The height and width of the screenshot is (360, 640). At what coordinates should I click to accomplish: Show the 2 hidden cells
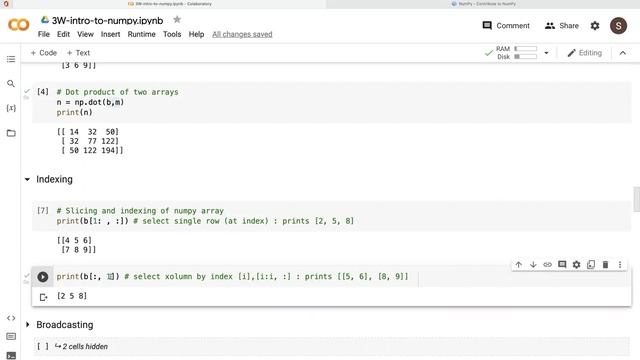pyautogui.click(x=85, y=346)
